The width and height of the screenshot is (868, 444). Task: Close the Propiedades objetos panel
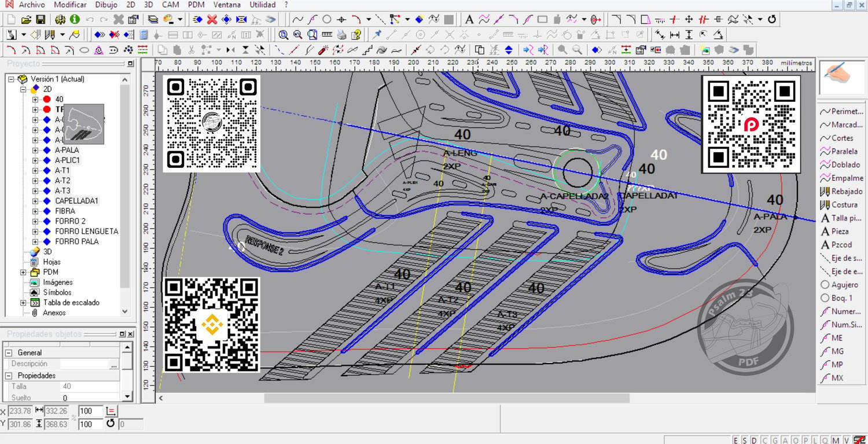pos(130,335)
